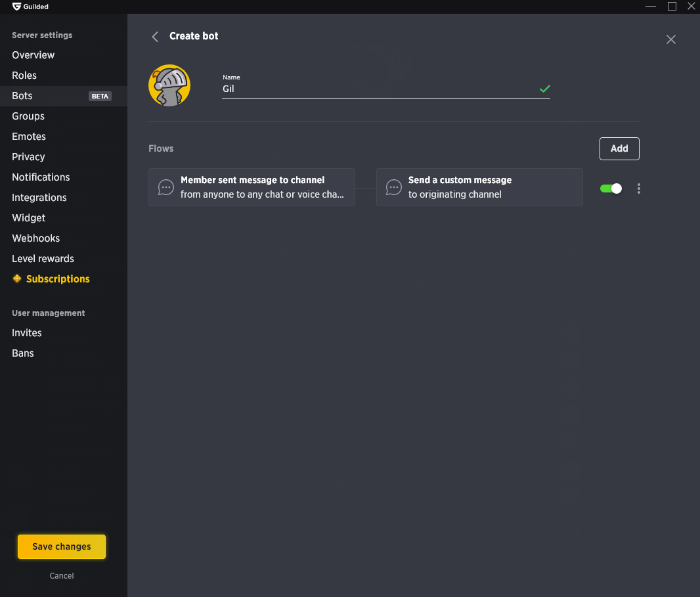This screenshot has width=700, height=597.
Task: Close the server settings panel with X
Action: point(670,39)
